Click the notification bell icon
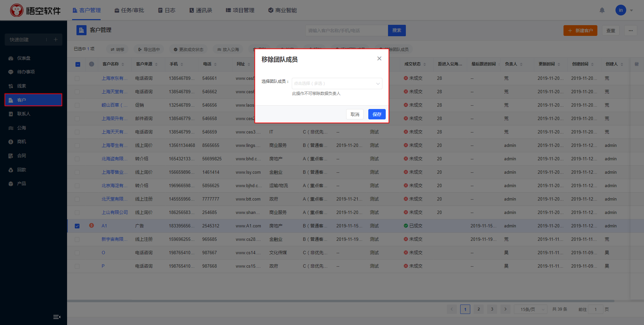 (x=602, y=10)
